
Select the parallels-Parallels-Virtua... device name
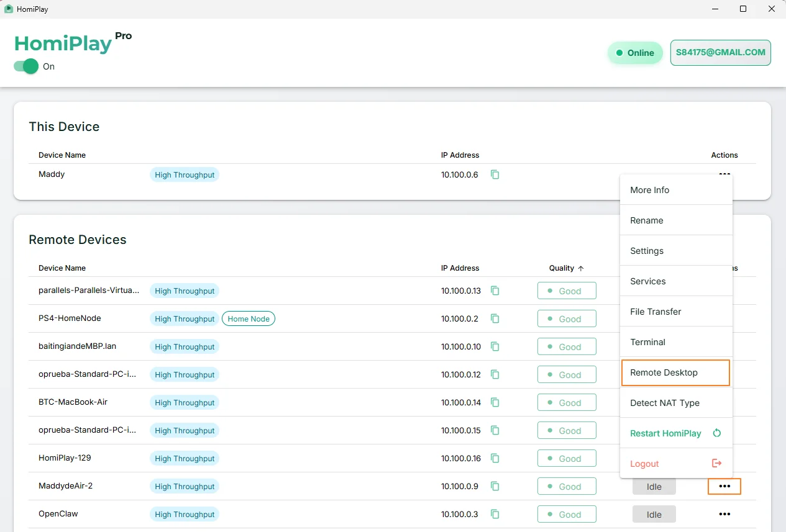89,290
